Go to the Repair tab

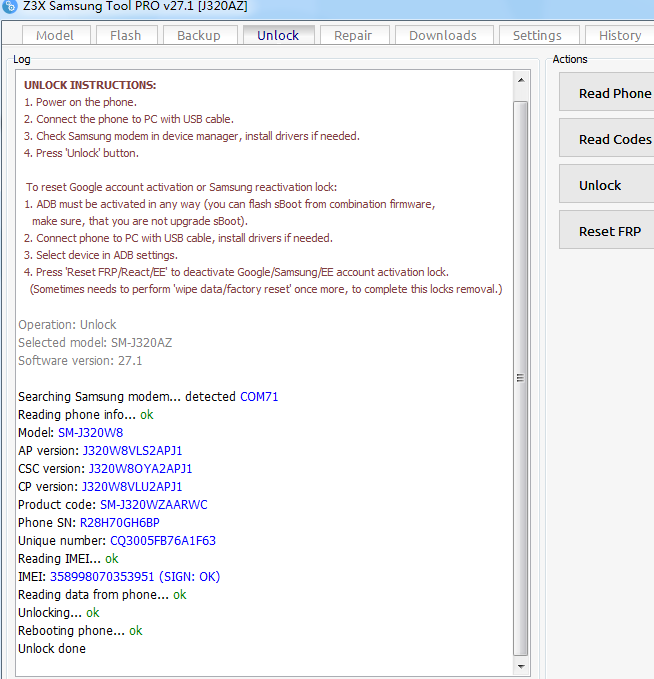pyautogui.click(x=353, y=35)
